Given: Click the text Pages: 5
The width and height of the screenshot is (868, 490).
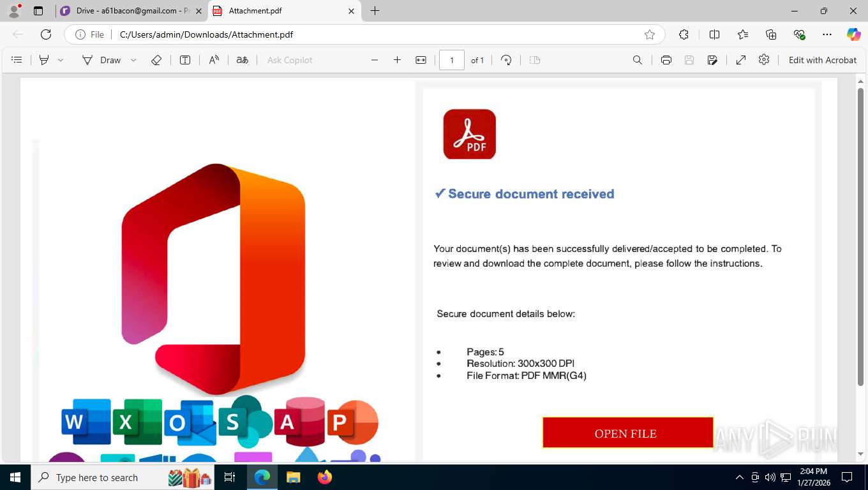Looking at the screenshot, I should [485, 352].
